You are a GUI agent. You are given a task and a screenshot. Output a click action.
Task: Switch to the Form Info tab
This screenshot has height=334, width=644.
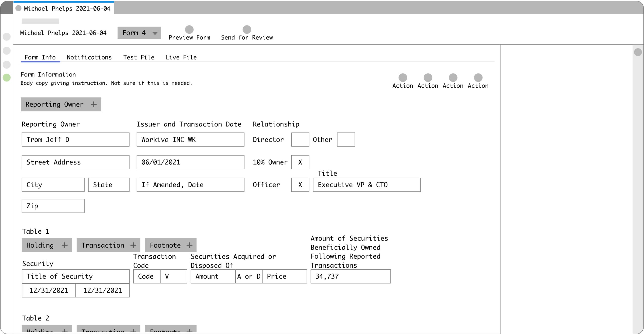tap(40, 57)
